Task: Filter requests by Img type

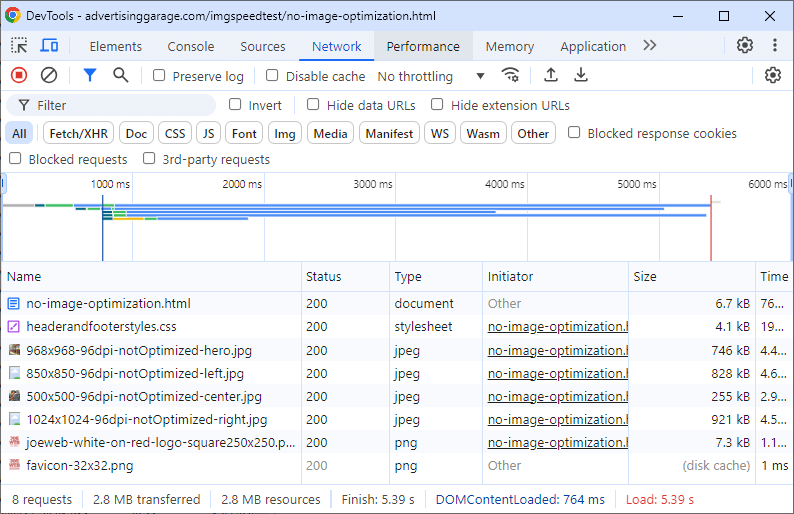Action: (x=285, y=134)
